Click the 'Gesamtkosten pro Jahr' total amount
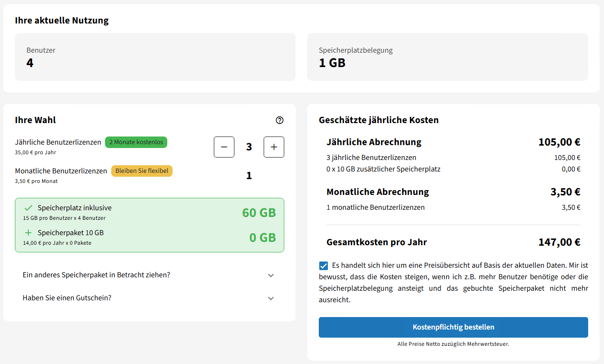The image size is (604, 364). click(x=559, y=242)
